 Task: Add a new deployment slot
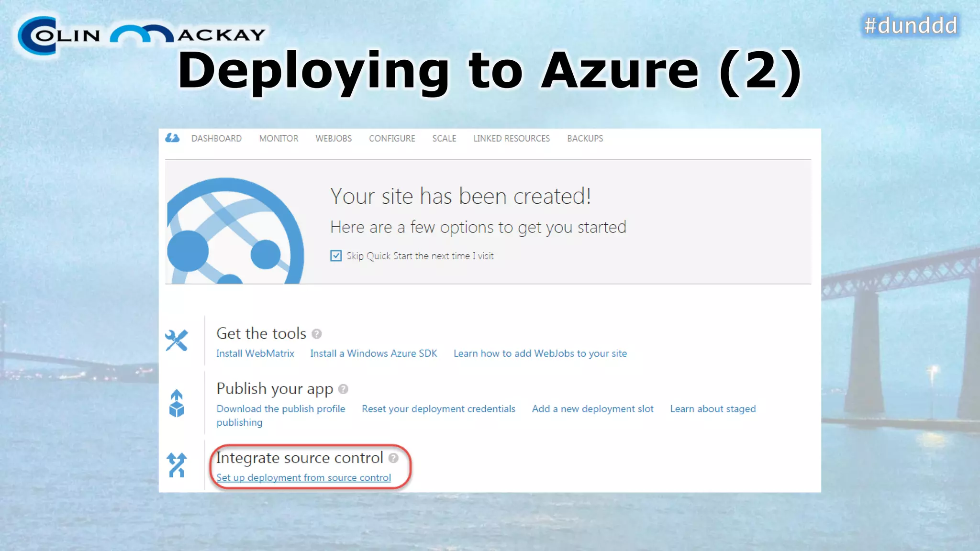592,409
